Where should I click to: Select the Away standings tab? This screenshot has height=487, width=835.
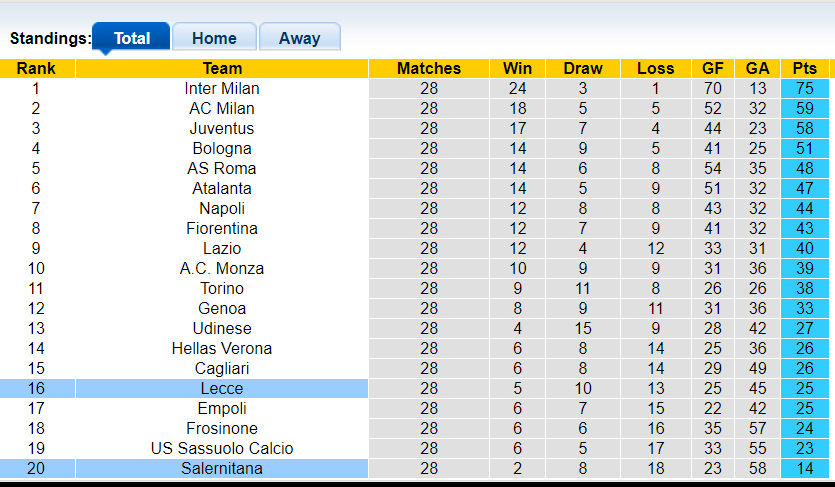[x=299, y=38]
